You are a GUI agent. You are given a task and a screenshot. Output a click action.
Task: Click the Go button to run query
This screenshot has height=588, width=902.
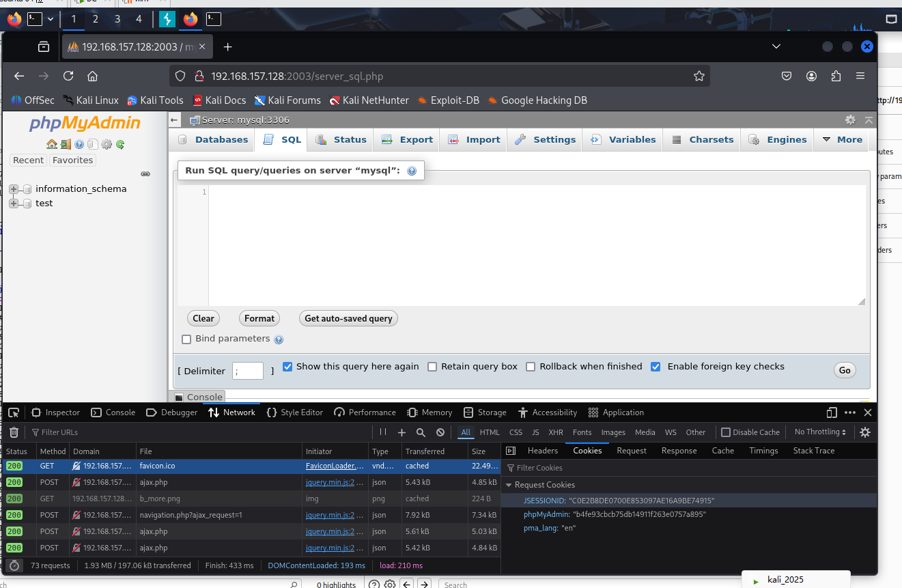[x=845, y=370]
